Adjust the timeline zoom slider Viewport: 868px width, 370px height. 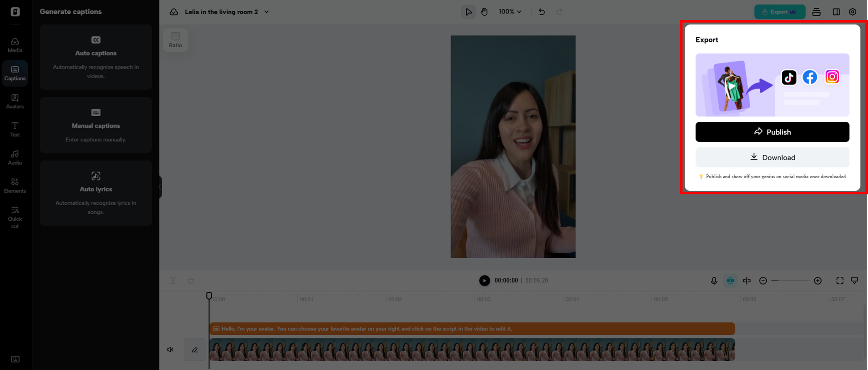click(790, 281)
